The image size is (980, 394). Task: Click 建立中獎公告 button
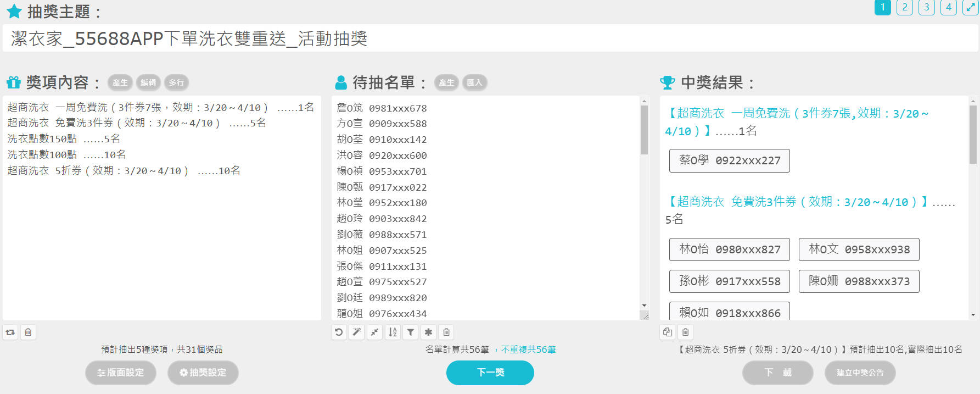(860, 373)
